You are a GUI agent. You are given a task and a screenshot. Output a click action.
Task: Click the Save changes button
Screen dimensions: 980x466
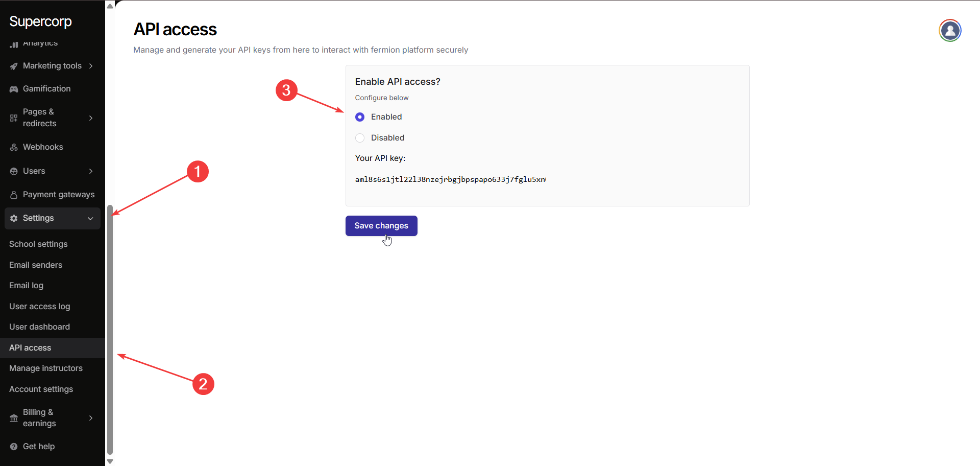pyautogui.click(x=381, y=226)
